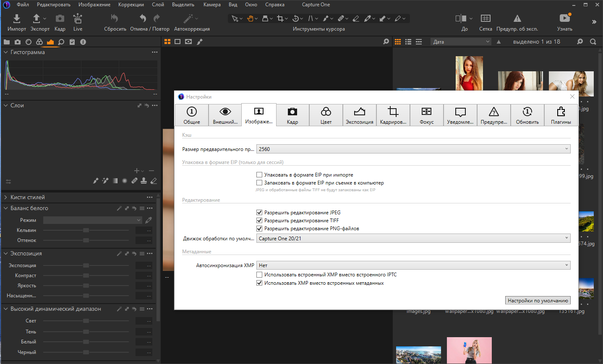Image resolution: width=603 pixels, height=364 pixels.
Task: Click the Предупр. об эксп. warning icon
Action: (x=517, y=18)
